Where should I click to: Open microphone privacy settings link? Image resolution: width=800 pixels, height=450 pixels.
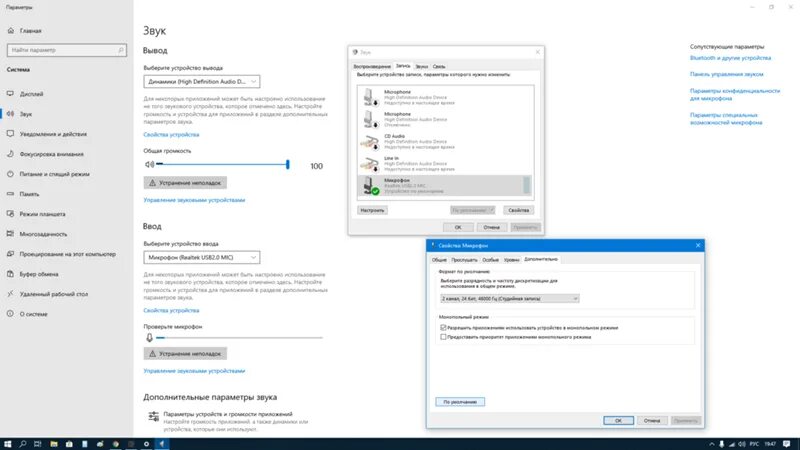pyautogui.click(x=735, y=94)
